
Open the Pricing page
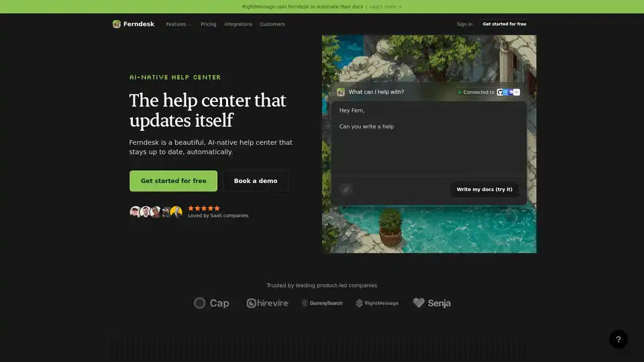pos(208,24)
